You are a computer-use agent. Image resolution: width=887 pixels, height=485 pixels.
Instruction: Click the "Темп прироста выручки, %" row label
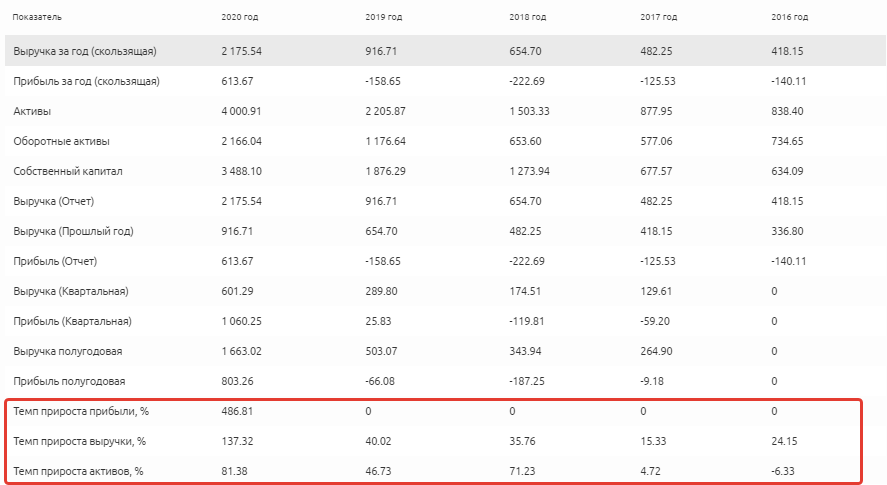(x=80, y=441)
